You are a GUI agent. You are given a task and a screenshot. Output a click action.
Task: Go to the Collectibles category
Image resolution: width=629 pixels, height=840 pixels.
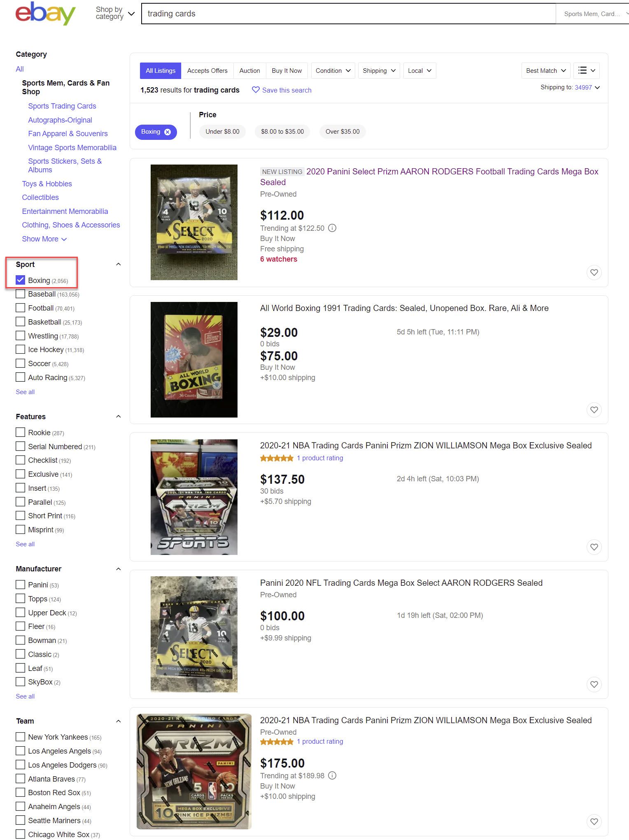(x=40, y=197)
